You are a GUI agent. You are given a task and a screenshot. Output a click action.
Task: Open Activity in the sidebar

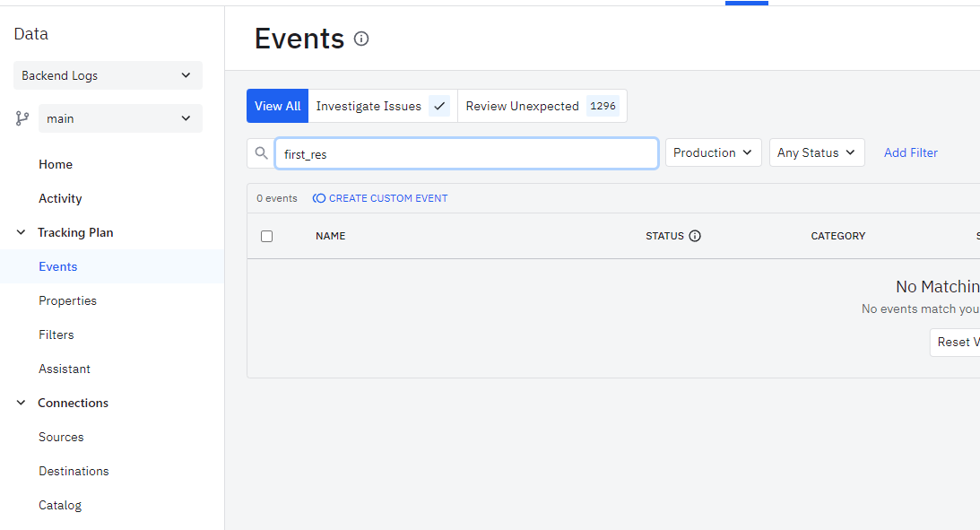[x=60, y=199]
